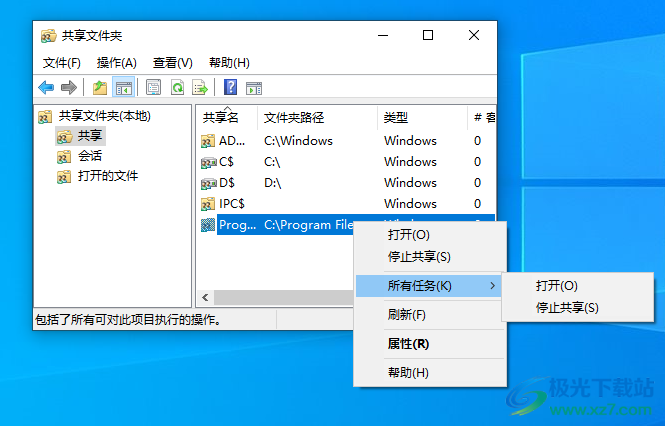Click the 打开的文件 tree folder icon

[64, 177]
